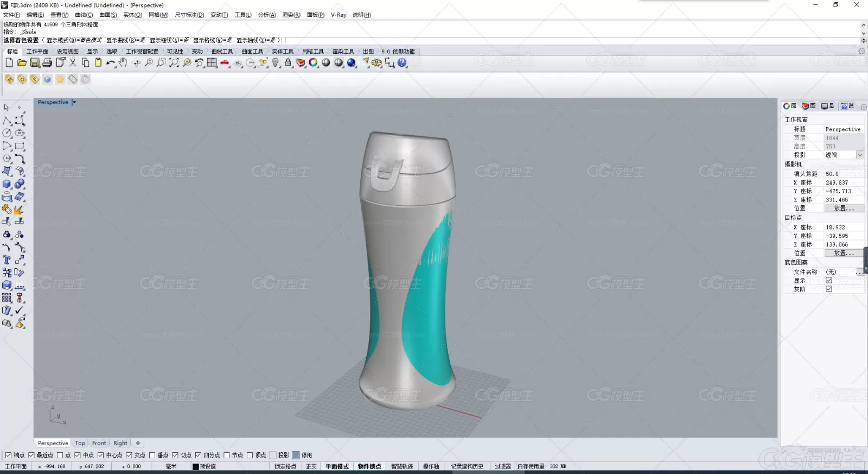Click the properties panel settings gear icon
868x474 pixels.
tap(864, 107)
